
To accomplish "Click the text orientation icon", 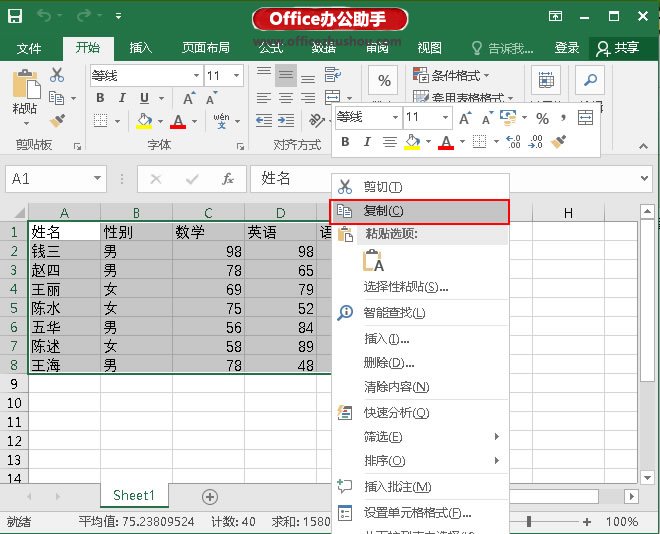I will (317, 120).
